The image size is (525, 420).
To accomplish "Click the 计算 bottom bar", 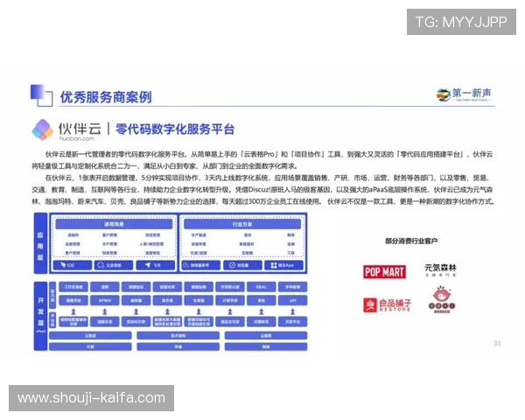I will pyautogui.click(x=90, y=346).
